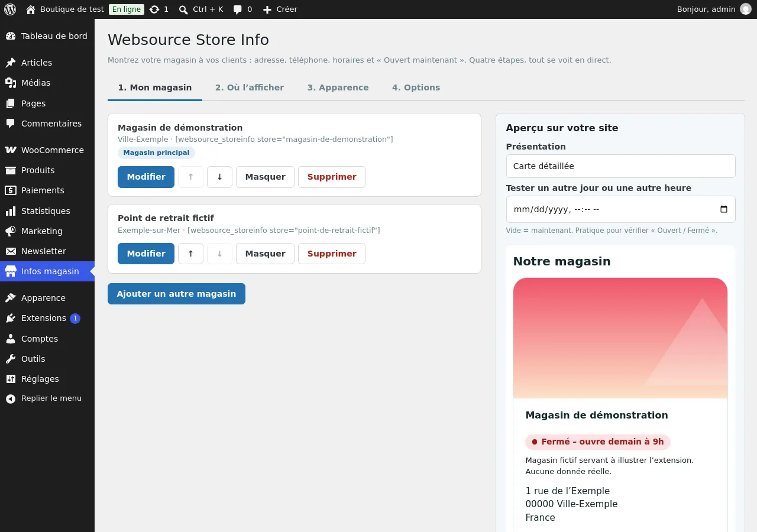Select the 1. Mon magasin tab
Viewport: 757px width, 532px height.
coord(155,87)
